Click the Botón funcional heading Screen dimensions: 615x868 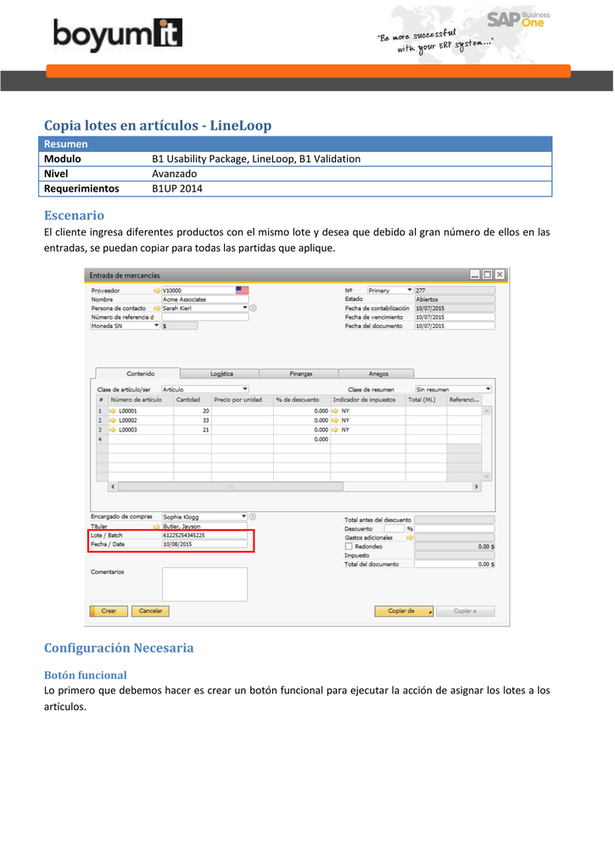coord(86,676)
